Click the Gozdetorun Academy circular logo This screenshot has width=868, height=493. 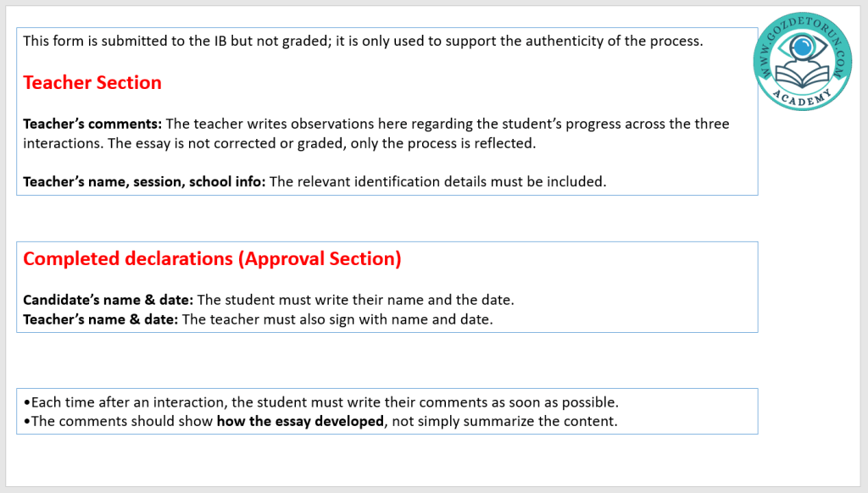pyautogui.click(x=802, y=63)
